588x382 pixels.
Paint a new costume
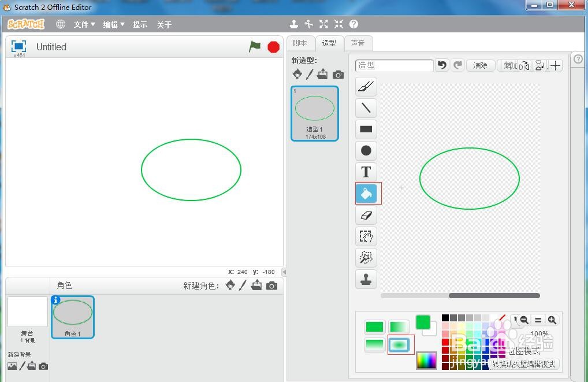point(310,74)
